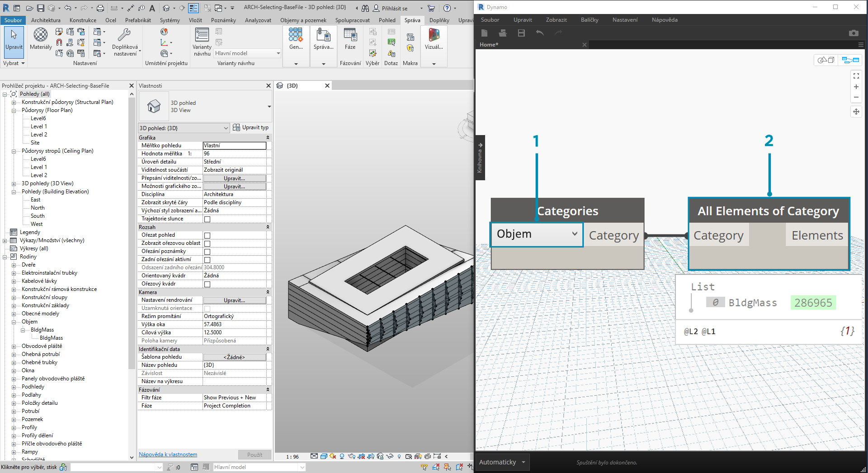The width and height of the screenshot is (868, 473).
Task: Click Open file icon in Dynamo toolbar
Action: click(x=503, y=33)
